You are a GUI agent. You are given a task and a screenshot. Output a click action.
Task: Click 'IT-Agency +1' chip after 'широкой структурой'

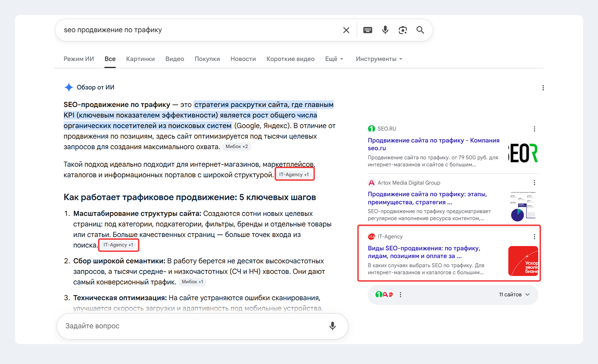(x=294, y=174)
